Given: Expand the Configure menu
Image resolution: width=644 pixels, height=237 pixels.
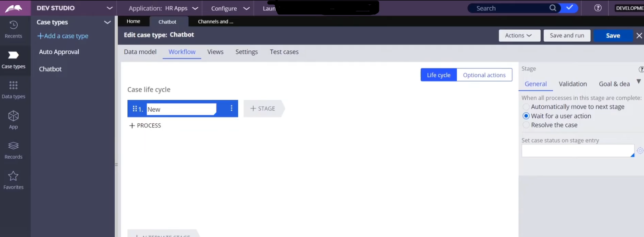Looking at the screenshot, I should click(230, 8).
